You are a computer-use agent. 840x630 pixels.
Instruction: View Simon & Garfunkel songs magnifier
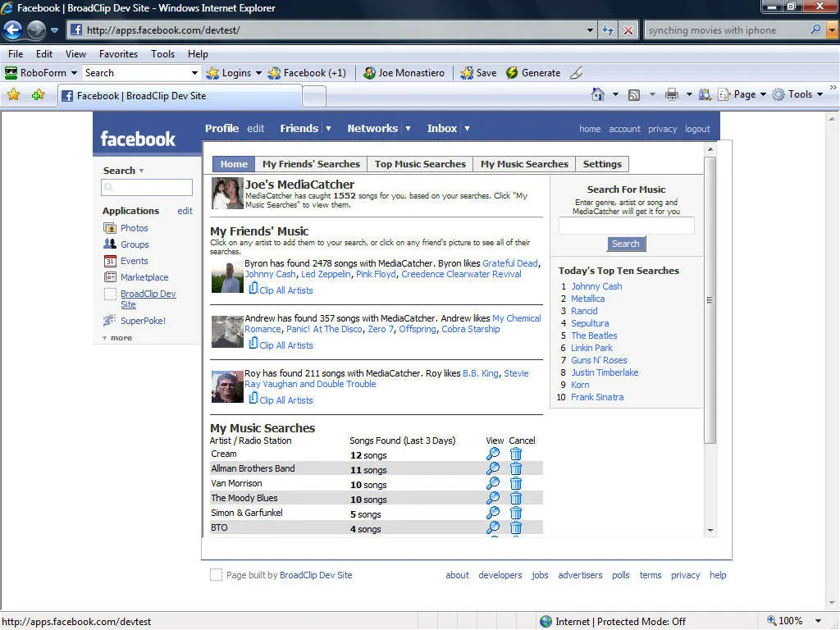point(493,513)
